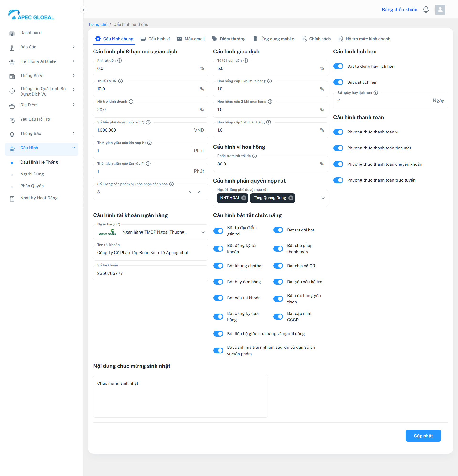This screenshot has height=476, width=458.
Task: Remove NNT HOAI tag with x icon
Action: 244,198
